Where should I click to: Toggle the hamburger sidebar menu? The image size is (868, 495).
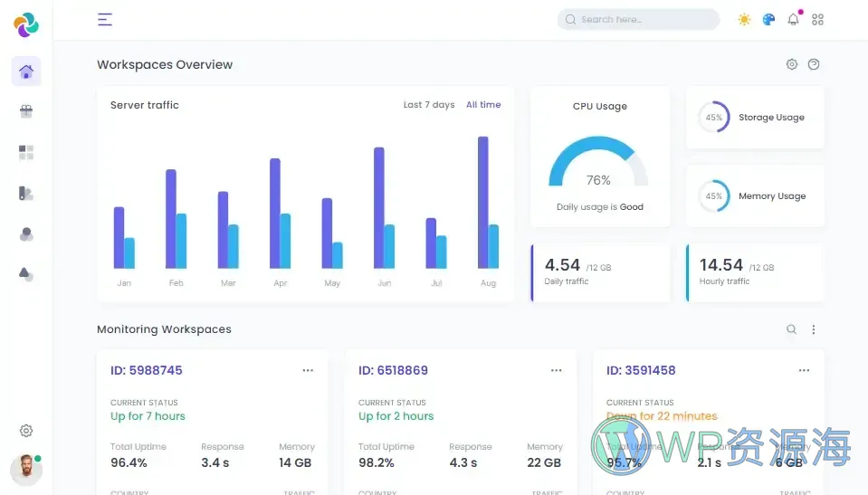105,19
